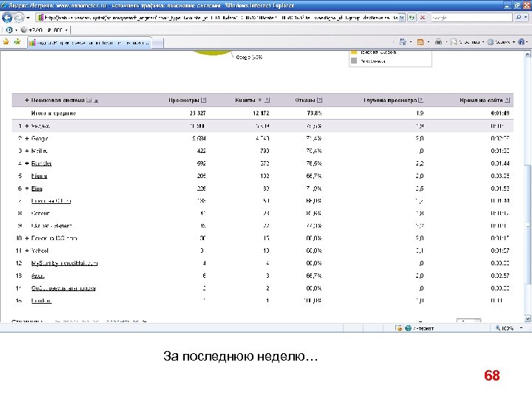Expand the Yahoo! row plus sign
Screen dimensions: 532x399
pyautogui.click(x=27, y=250)
